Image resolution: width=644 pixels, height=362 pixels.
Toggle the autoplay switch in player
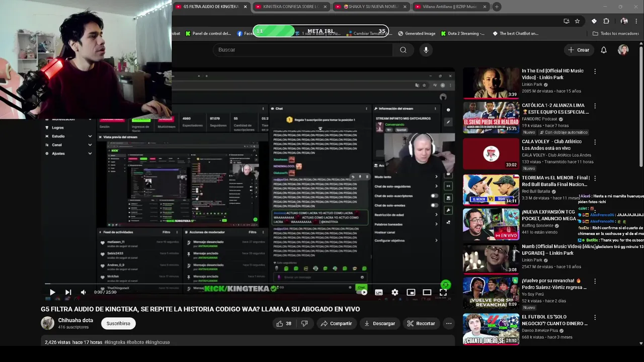[362, 292]
